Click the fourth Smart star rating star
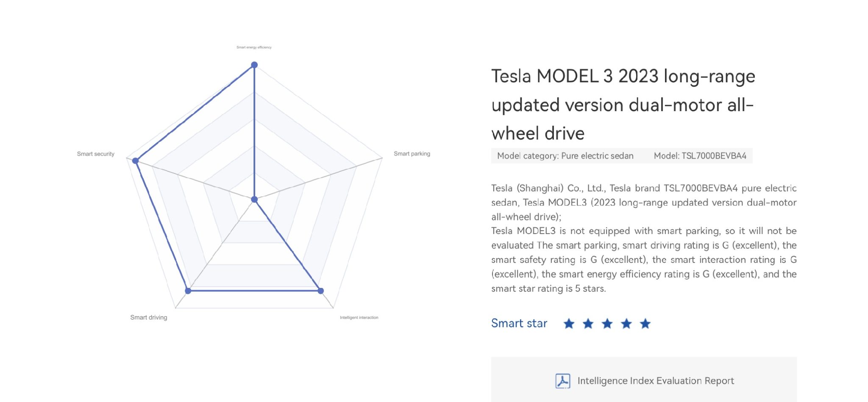This screenshot has height=402, width=868. click(626, 324)
